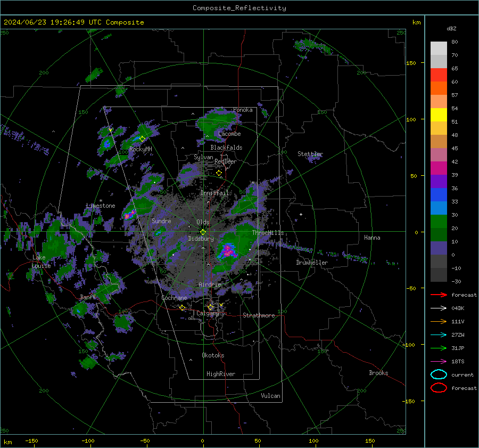Click the RedDeer city label
This screenshot has height=448, width=479.
click(x=226, y=161)
